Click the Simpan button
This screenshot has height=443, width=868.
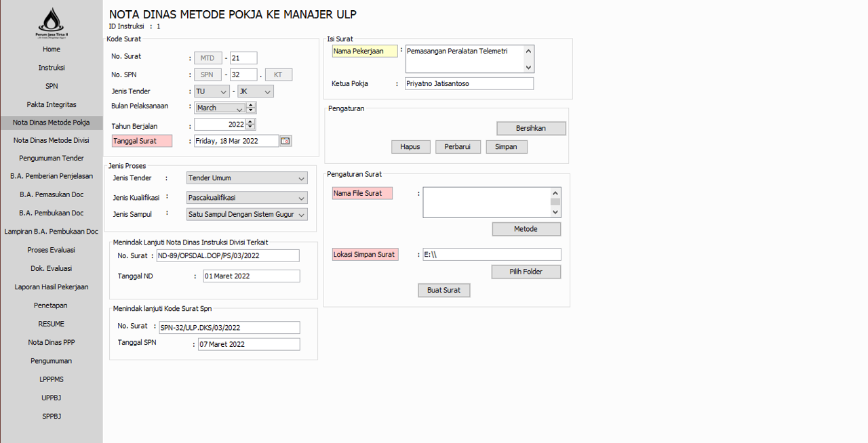[506, 147]
